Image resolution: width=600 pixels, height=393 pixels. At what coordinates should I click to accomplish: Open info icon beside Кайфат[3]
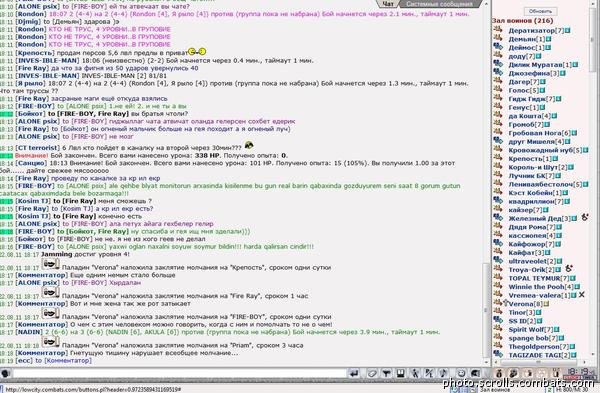point(548,253)
